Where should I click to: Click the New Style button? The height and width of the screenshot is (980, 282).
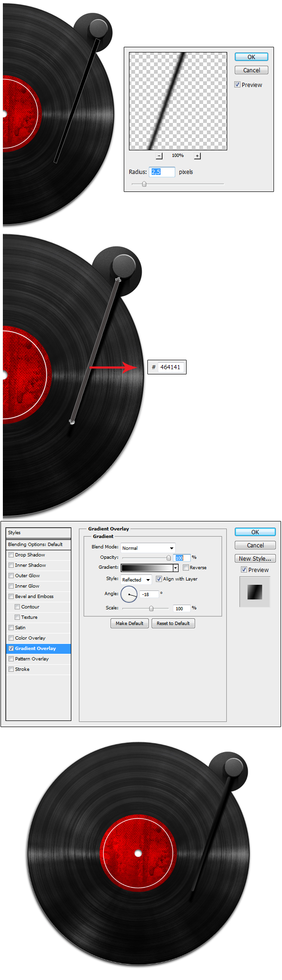click(255, 558)
